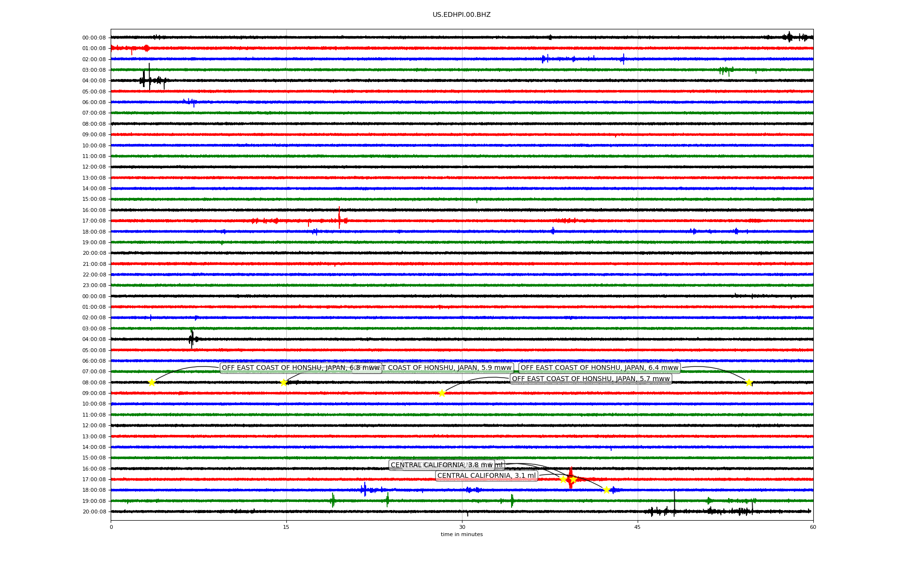The height and width of the screenshot is (578, 924).
Task: Click the 22:00:08 time label on the left axis
Action: [94, 275]
